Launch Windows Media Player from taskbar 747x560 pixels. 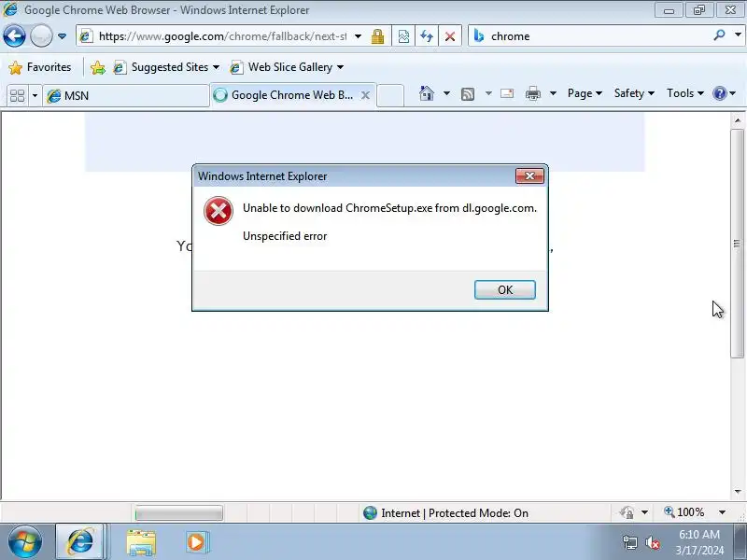[x=196, y=542]
